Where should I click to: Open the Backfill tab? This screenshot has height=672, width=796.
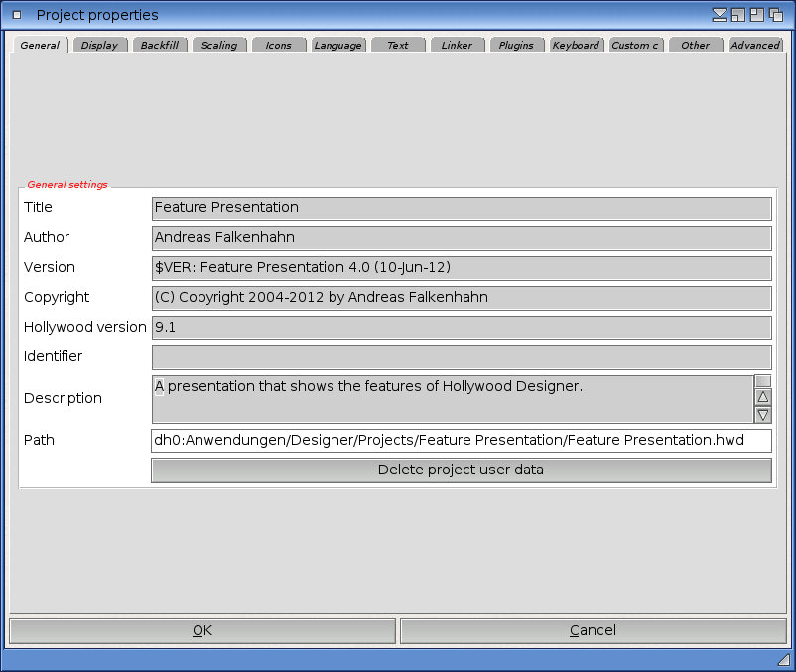159,45
